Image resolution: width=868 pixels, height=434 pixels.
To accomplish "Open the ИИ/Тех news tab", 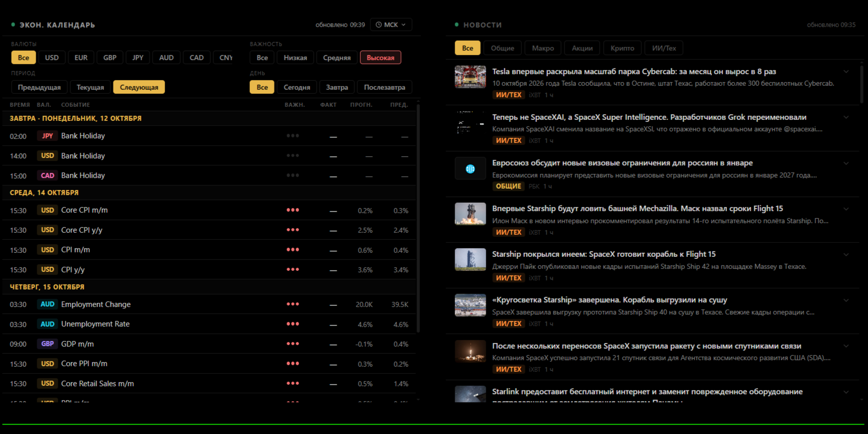I will point(664,48).
